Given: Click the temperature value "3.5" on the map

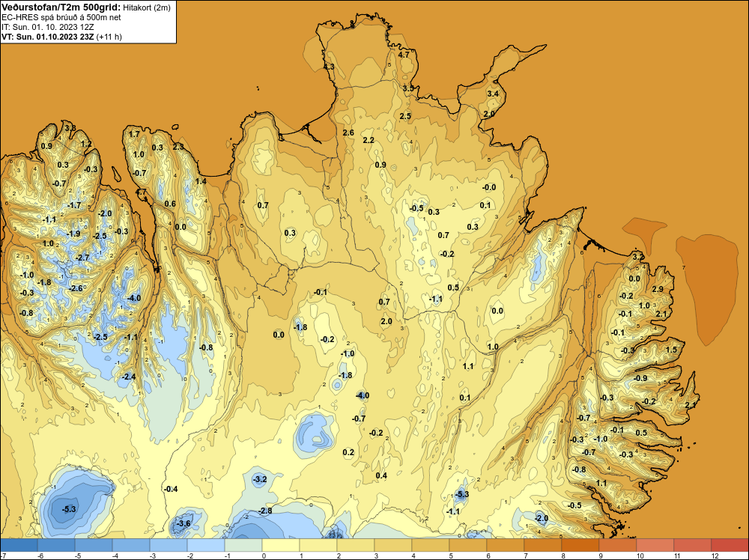Looking at the screenshot, I should click(x=408, y=88).
